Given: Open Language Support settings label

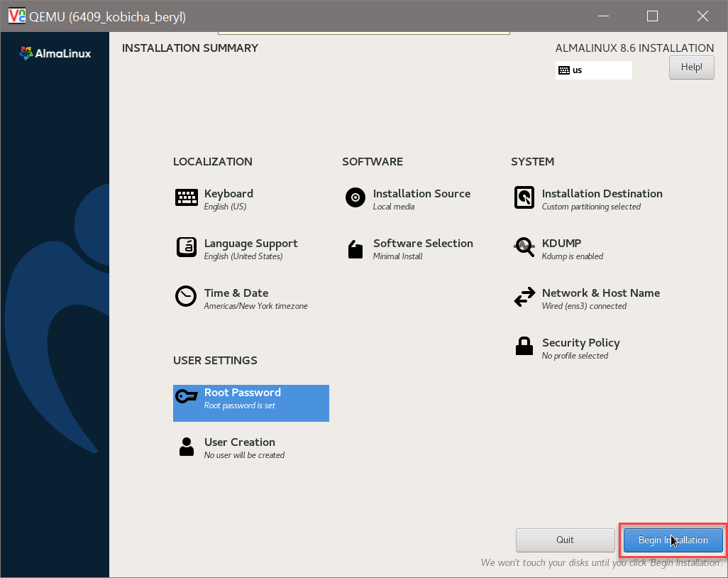Looking at the screenshot, I should (x=250, y=243).
